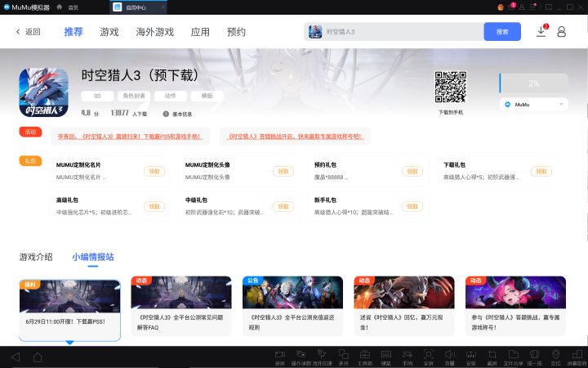Claim the 高级礼包 gift
588x368 pixels.
(x=154, y=206)
